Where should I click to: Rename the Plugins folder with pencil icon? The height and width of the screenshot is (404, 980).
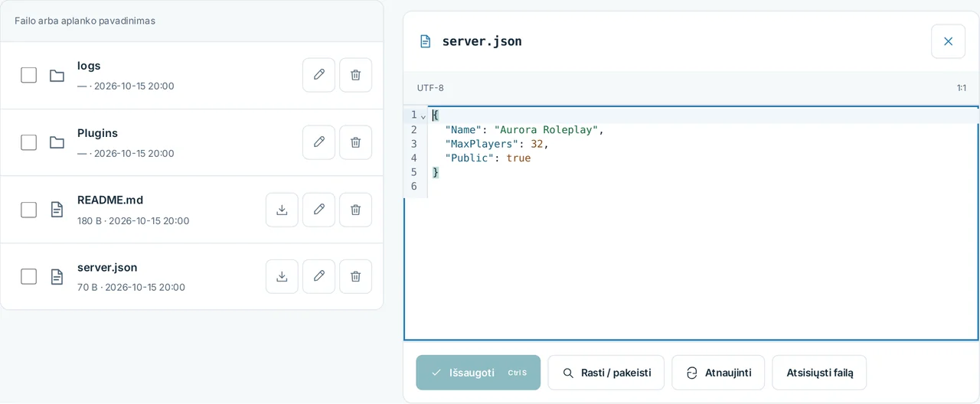pos(318,142)
